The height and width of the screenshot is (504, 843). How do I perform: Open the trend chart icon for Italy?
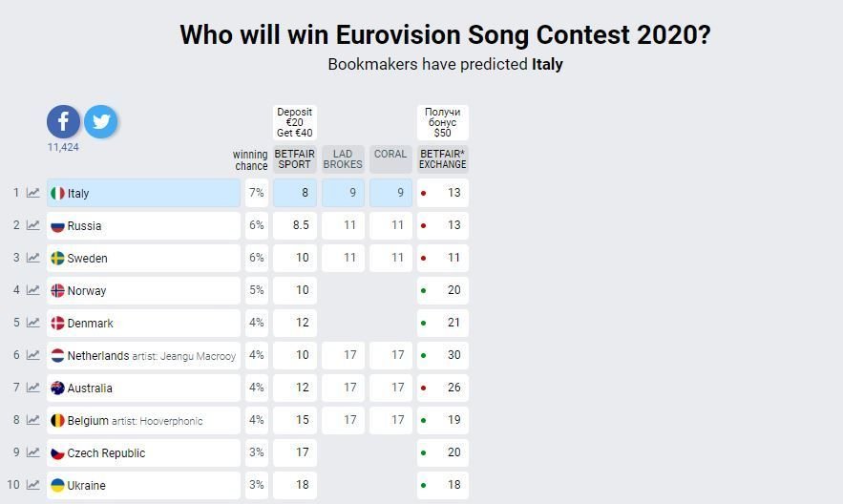33,193
